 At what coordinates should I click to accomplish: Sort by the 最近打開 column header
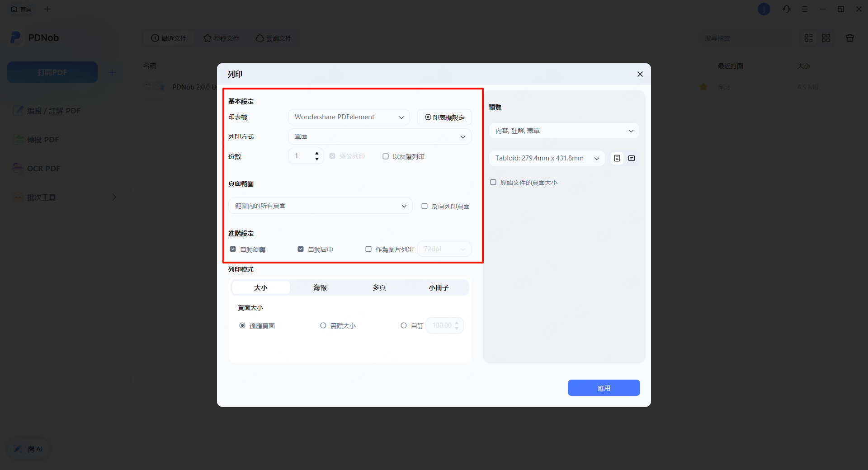731,66
